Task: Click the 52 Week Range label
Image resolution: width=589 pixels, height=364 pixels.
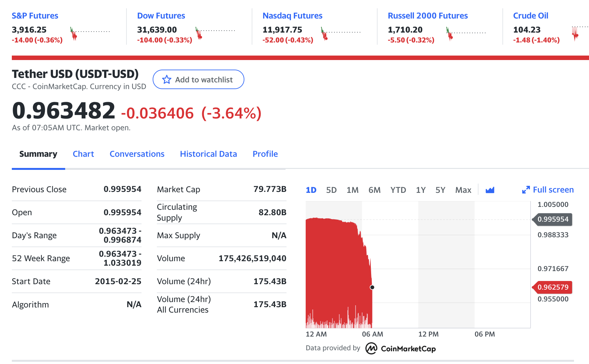Action: 41,258
